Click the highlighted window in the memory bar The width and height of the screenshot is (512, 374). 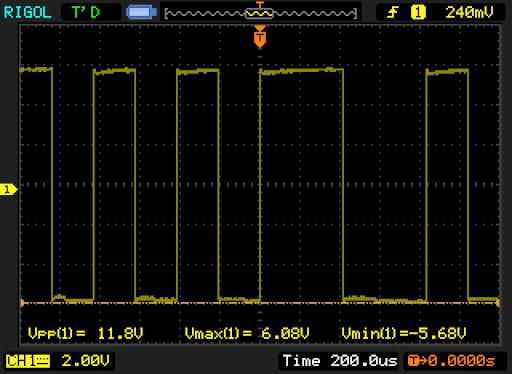coord(259,13)
